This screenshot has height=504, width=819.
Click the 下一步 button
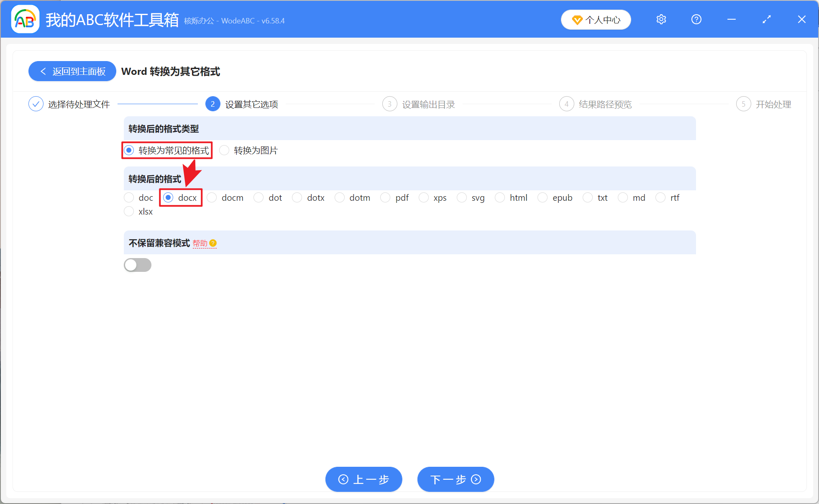click(456, 479)
